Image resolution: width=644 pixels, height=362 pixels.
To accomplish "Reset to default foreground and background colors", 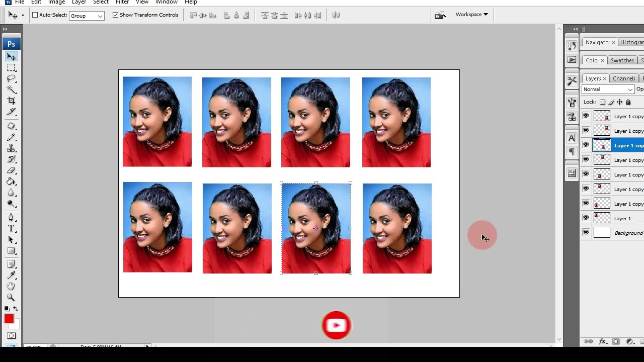I will point(7,309).
